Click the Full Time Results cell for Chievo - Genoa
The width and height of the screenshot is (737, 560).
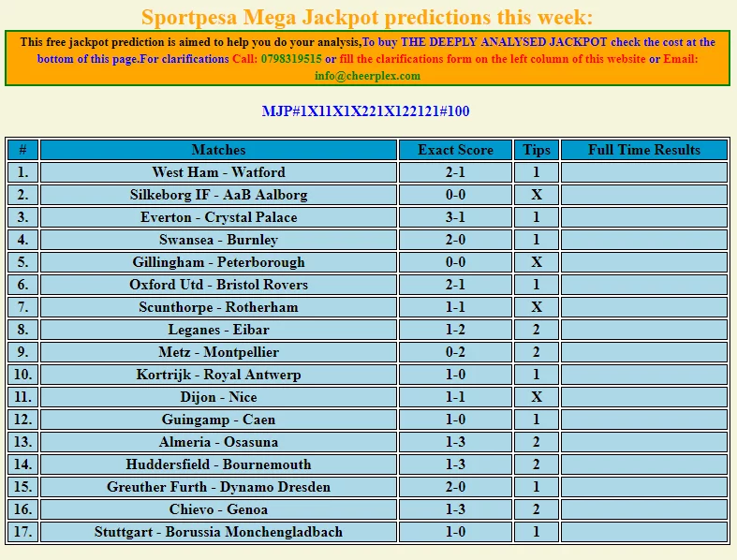(x=644, y=509)
